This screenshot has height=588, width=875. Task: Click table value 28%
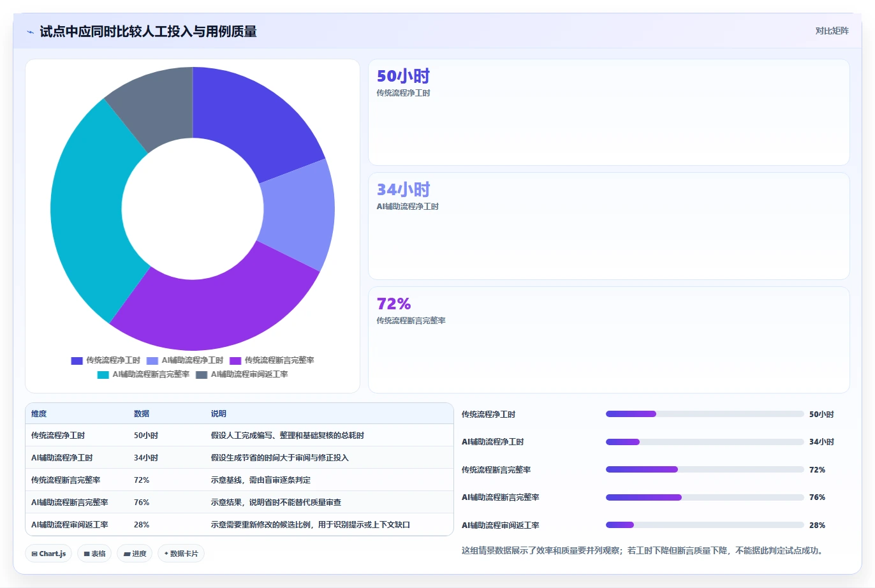pos(142,525)
